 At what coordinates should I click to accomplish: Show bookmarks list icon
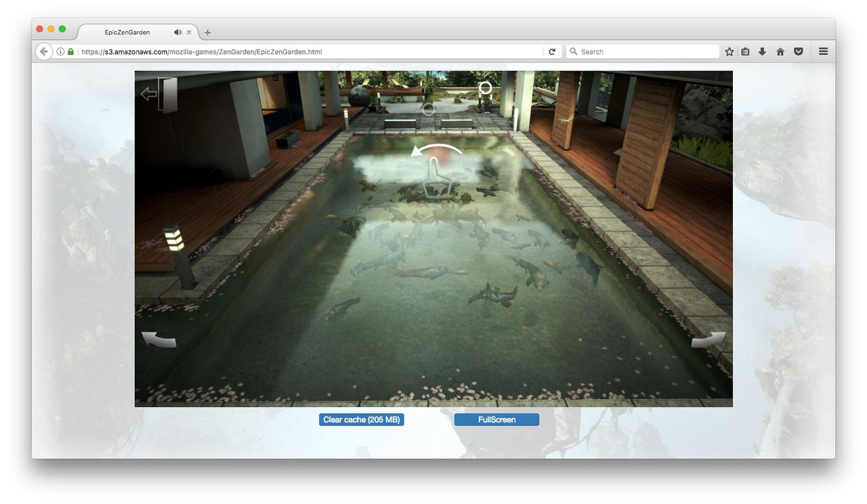(x=745, y=51)
